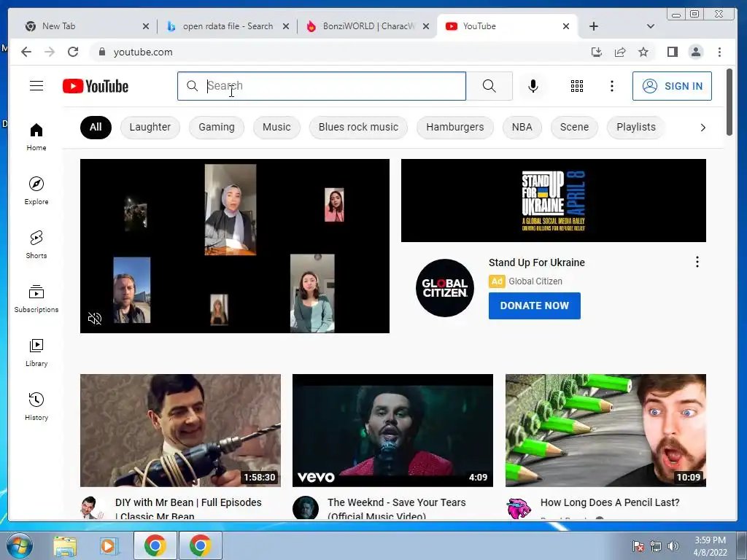747x560 pixels.
Task: Select the Blues rock music chip
Action: [358, 127]
